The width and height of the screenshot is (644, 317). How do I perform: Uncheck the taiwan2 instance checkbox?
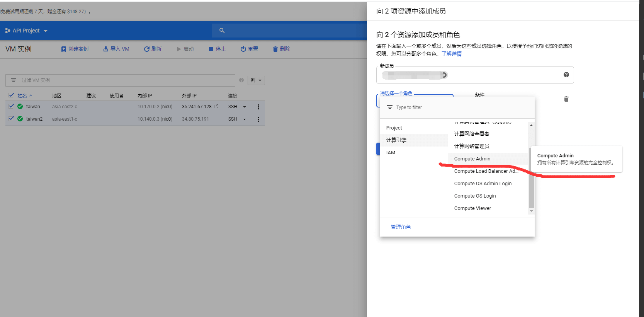11,119
